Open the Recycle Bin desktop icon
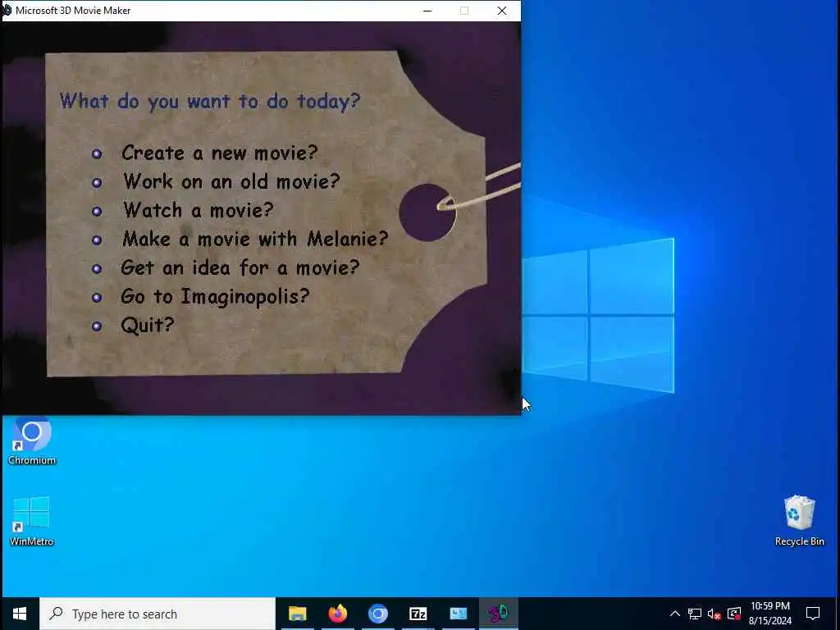 pos(799,521)
